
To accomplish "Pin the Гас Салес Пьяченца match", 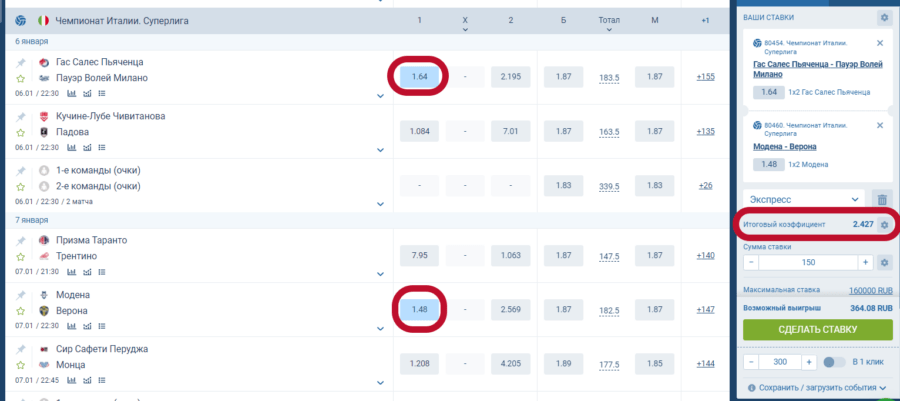I will click(x=20, y=62).
